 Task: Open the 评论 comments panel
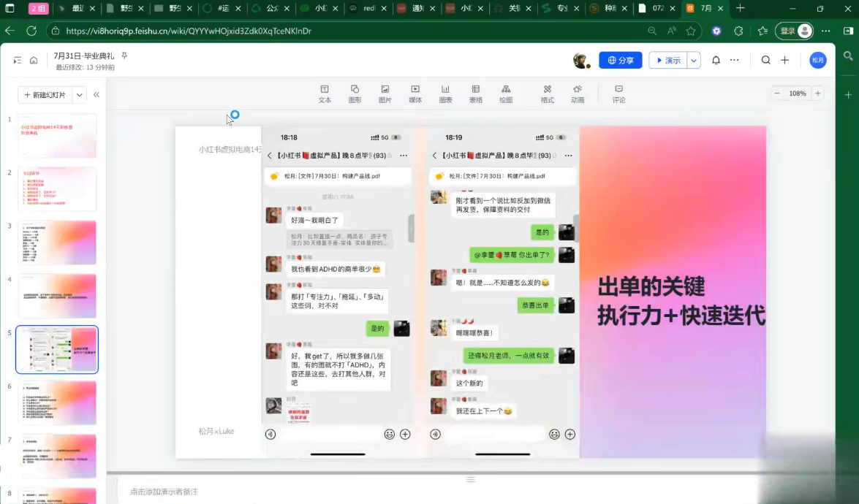(x=618, y=93)
